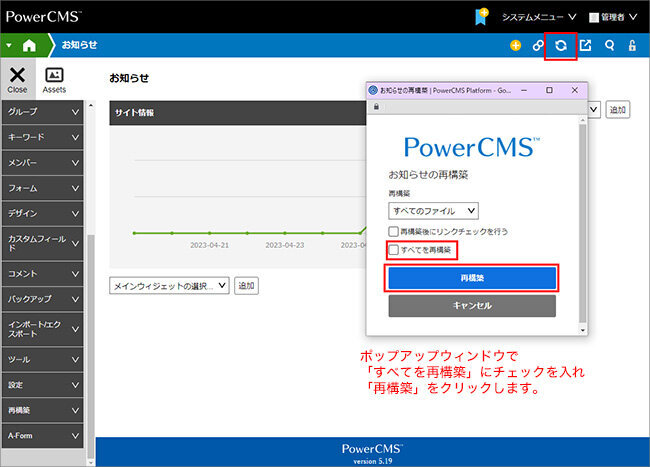Click the サイト情報 widget header
Image resolution: width=650 pixels, height=467 pixels.
coord(238,113)
